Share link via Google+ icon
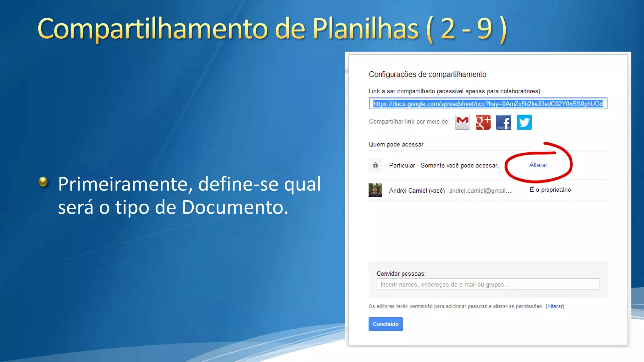Screen dimensions: 644x362 tap(483, 122)
